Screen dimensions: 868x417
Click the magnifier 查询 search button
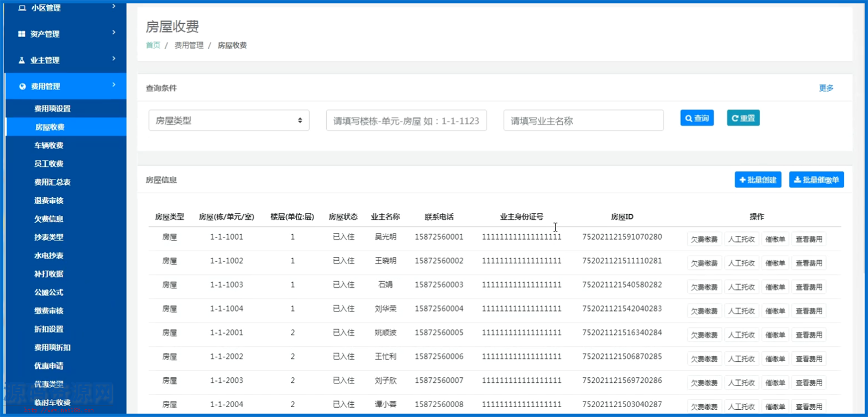697,118
